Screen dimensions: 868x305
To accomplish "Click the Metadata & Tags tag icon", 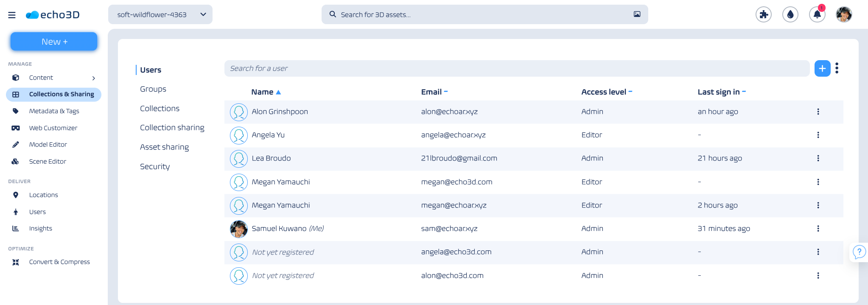I will (16, 111).
